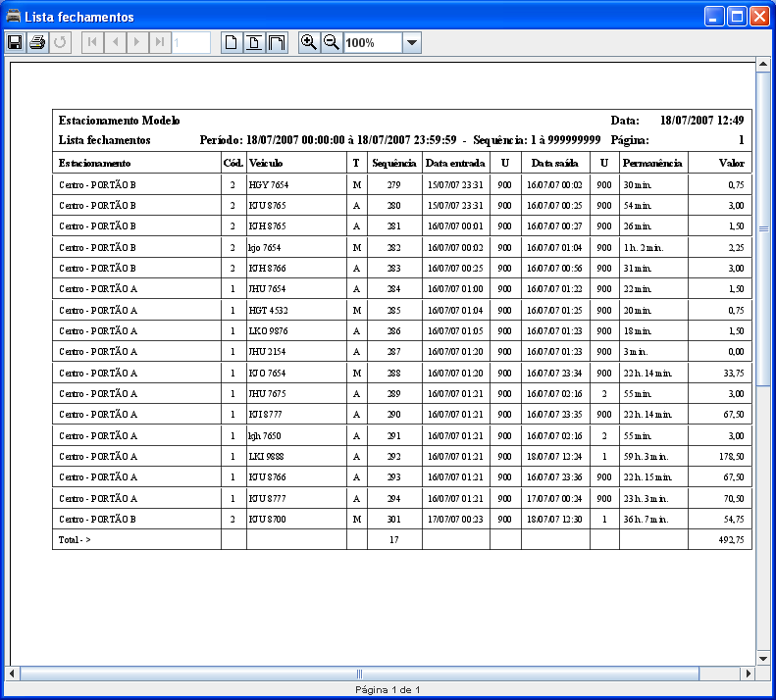776x700 pixels.
Task: Click the total count 17
Action: (x=394, y=540)
